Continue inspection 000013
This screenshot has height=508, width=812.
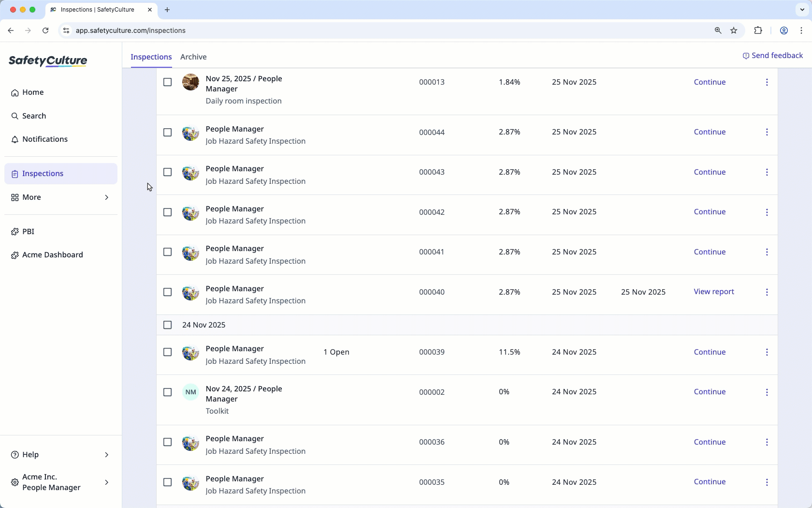[710, 82]
